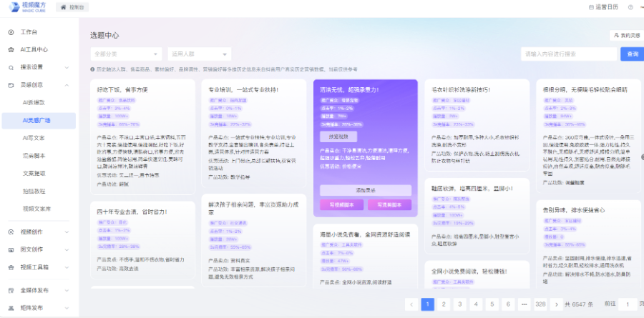Select AI灵感广场 in the sidebar
The width and height of the screenshot is (644, 318).
pyautogui.click(x=39, y=121)
